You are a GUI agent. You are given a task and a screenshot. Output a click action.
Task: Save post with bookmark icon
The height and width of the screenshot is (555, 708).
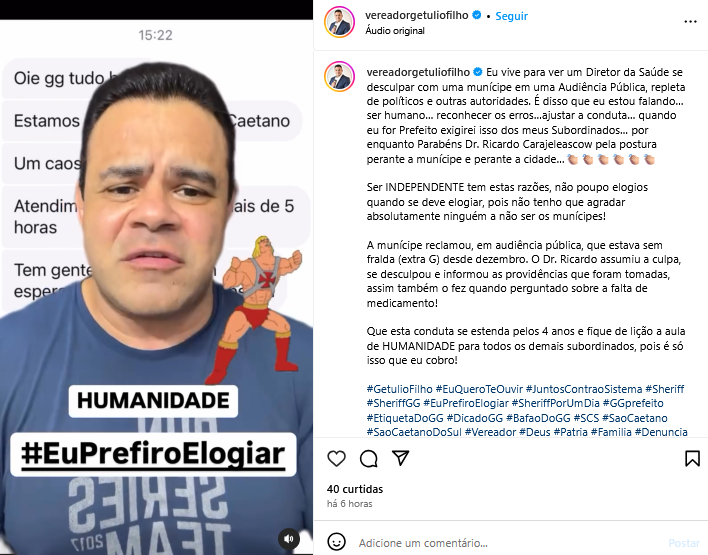click(x=692, y=458)
